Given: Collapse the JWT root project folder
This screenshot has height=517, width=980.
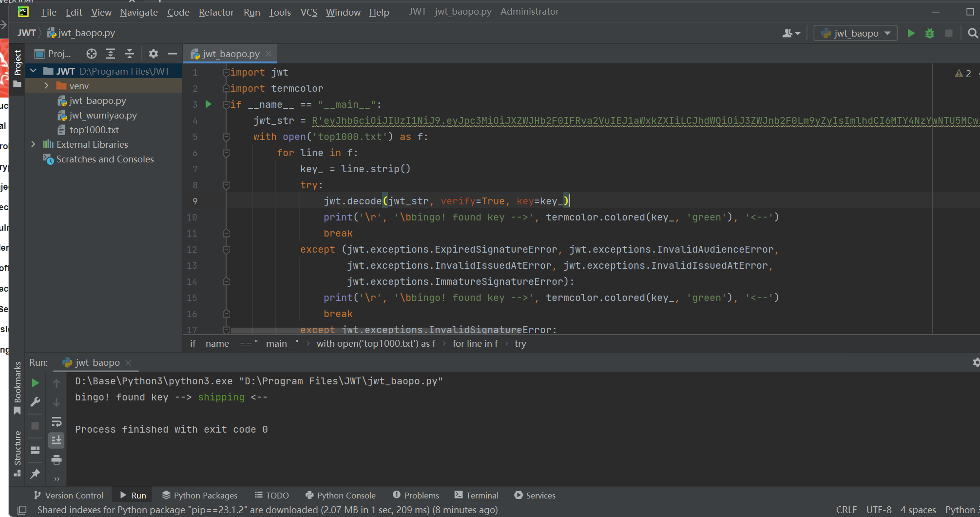Looking at the screenshot, I should pyautogui.click(x=34, y=71).
